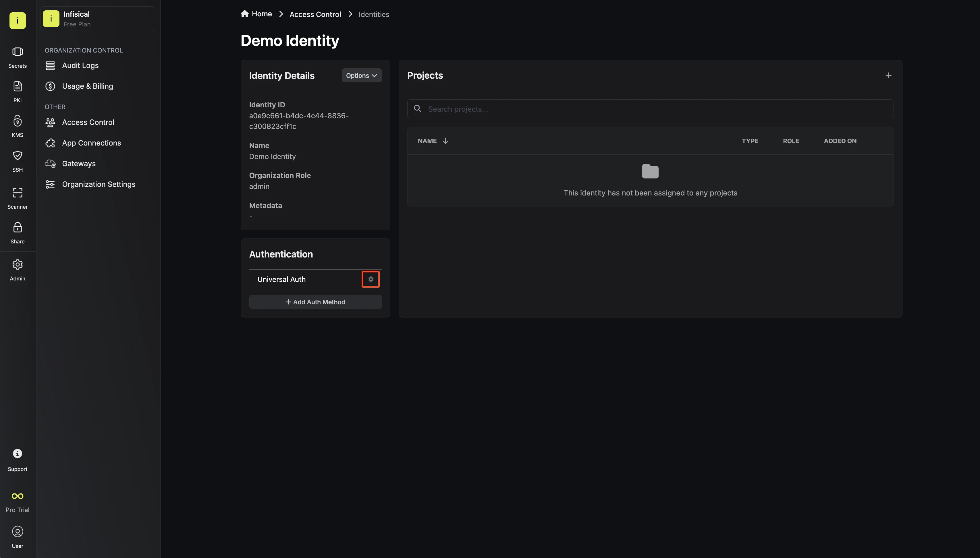Go to Gateways
Viewport: 980px width, 558px height.
79,164
